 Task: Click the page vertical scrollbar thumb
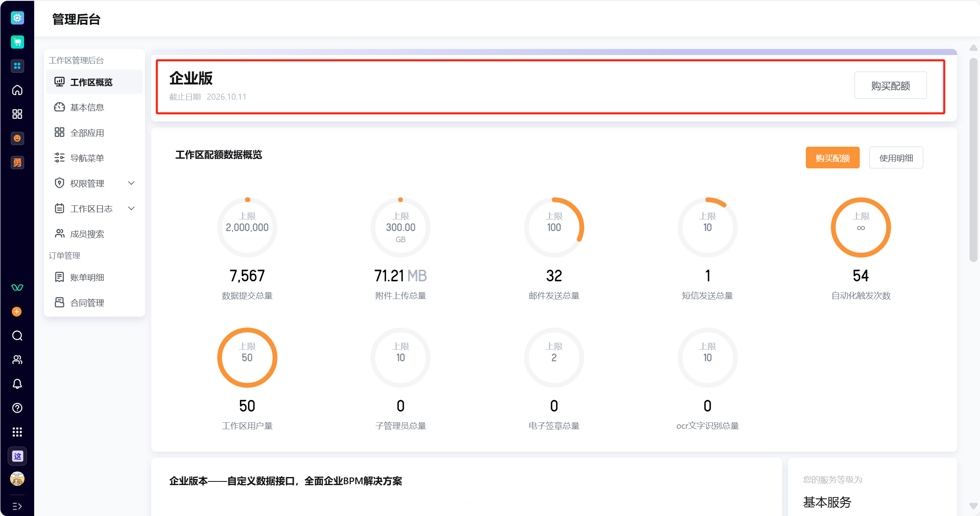click(x=973, y=160)
